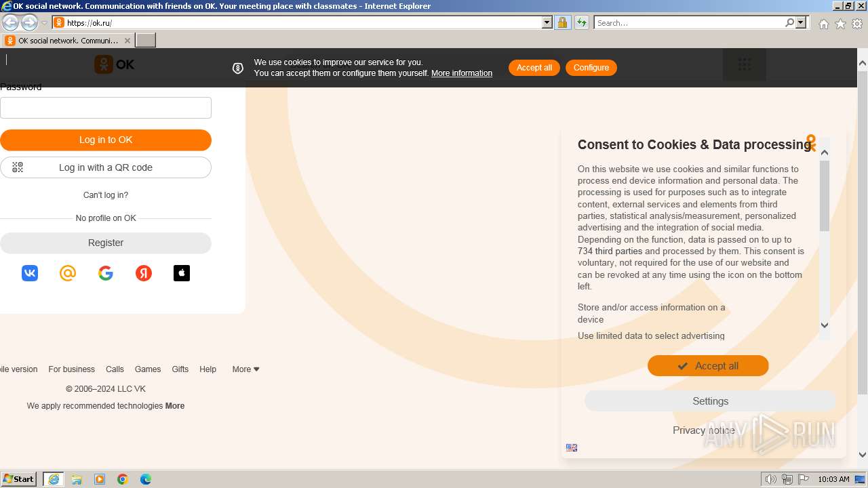Click the consent panel scrollbar thumb
The width and height of the screenshot is (868, 488).
point(825,196)
